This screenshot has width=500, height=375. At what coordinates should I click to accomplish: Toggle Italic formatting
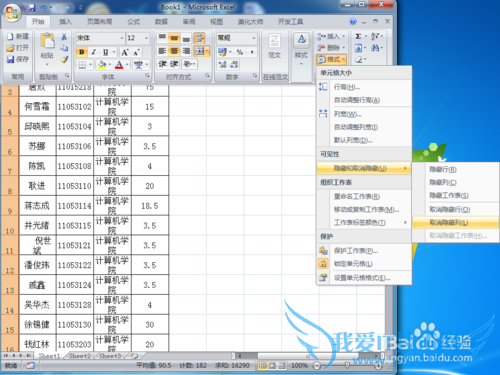click(x=94, y=52)
